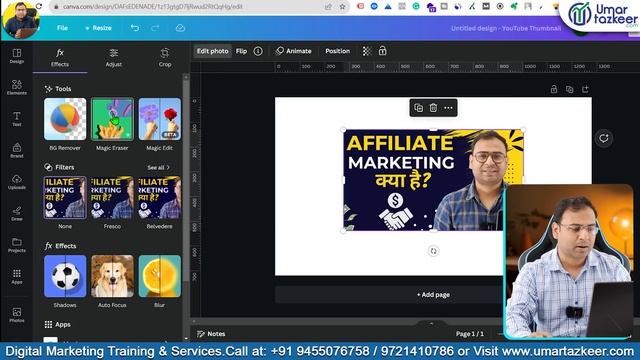This screenshot has height=360, width=640.
Task: Duplicate element from floating toolbar
Action: (418, 108)
